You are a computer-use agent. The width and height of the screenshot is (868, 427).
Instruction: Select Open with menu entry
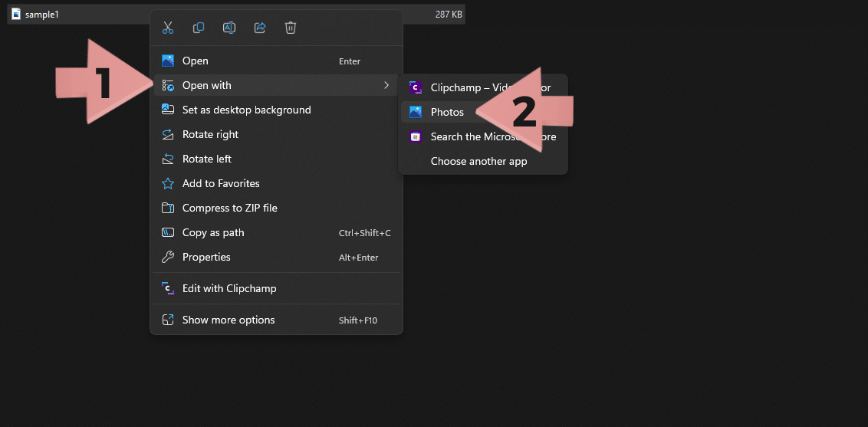(276, 85)
